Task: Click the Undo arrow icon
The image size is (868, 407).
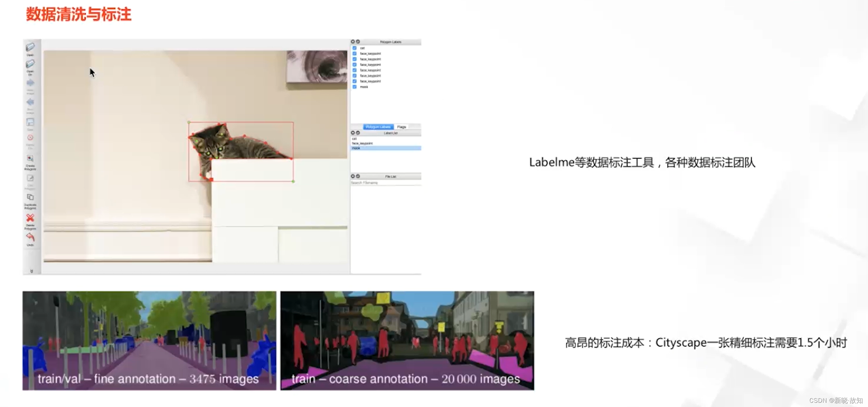Action: pyautogui.click(x=30, y=237)
